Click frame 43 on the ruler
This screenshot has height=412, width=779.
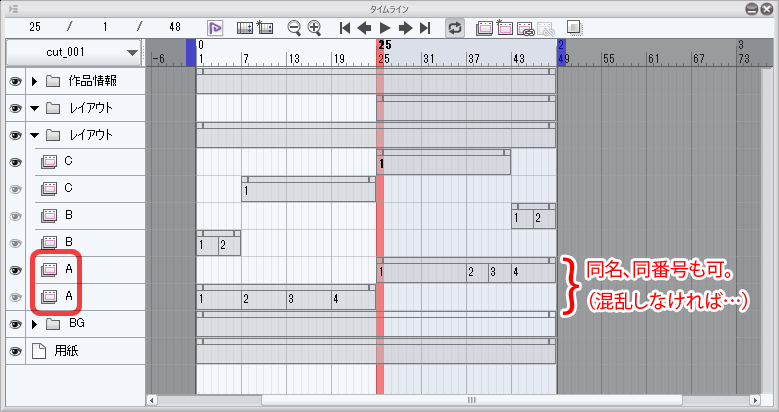tap(518, 59)
